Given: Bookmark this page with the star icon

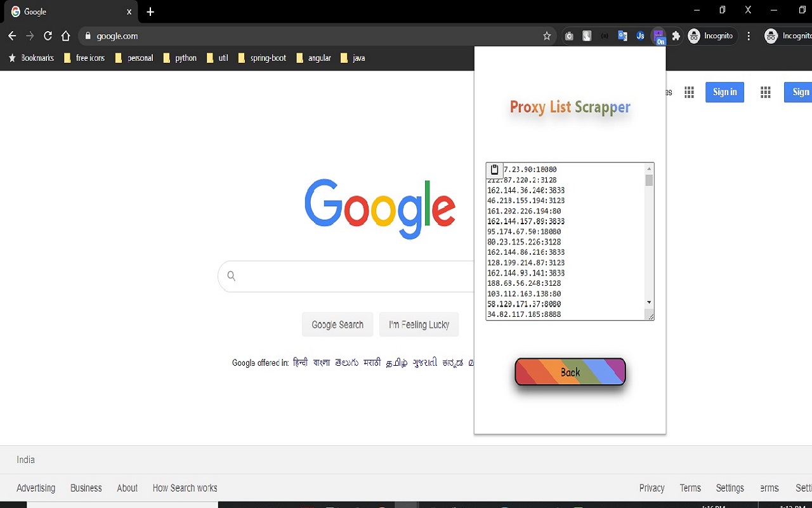Looking at the screenshot, I should [547, 36].
